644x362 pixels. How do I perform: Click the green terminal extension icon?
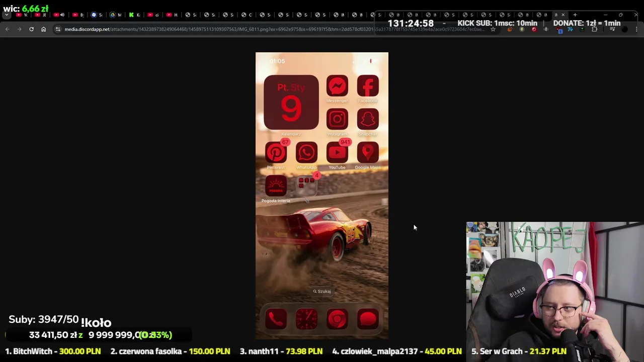582,30
